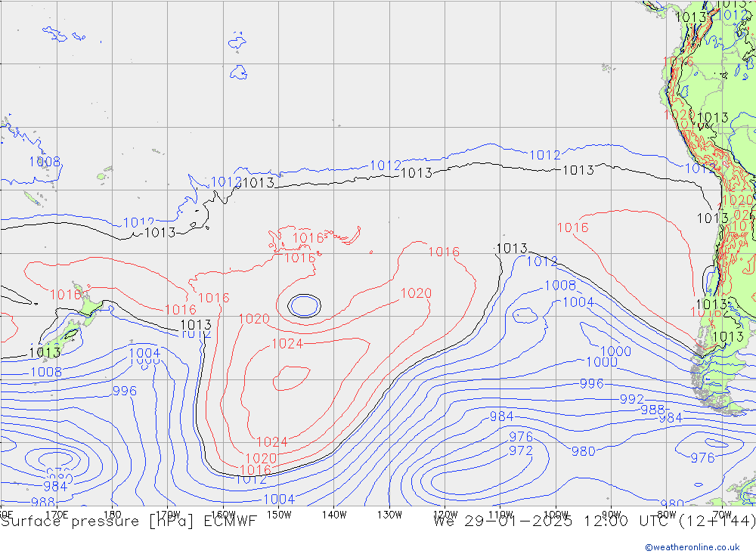Click the 170E longitude label
Screen dimensions: 756x554
coord(57,514)
